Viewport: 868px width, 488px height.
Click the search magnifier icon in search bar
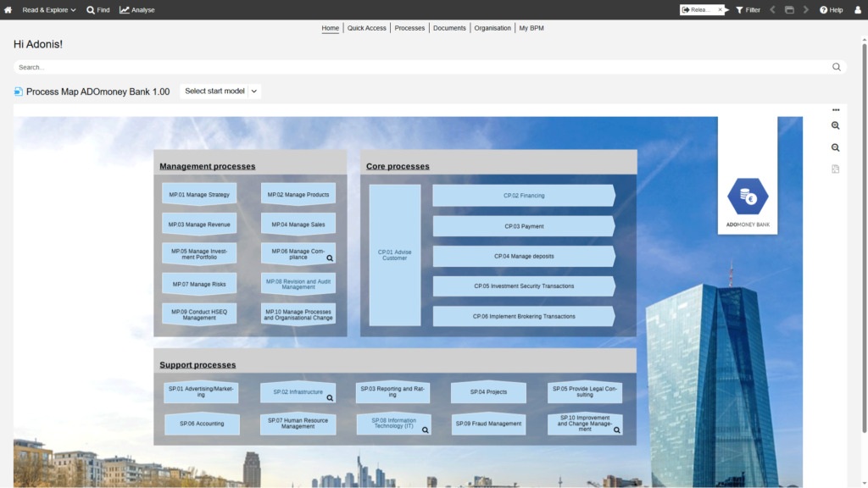tap(836, 67)
